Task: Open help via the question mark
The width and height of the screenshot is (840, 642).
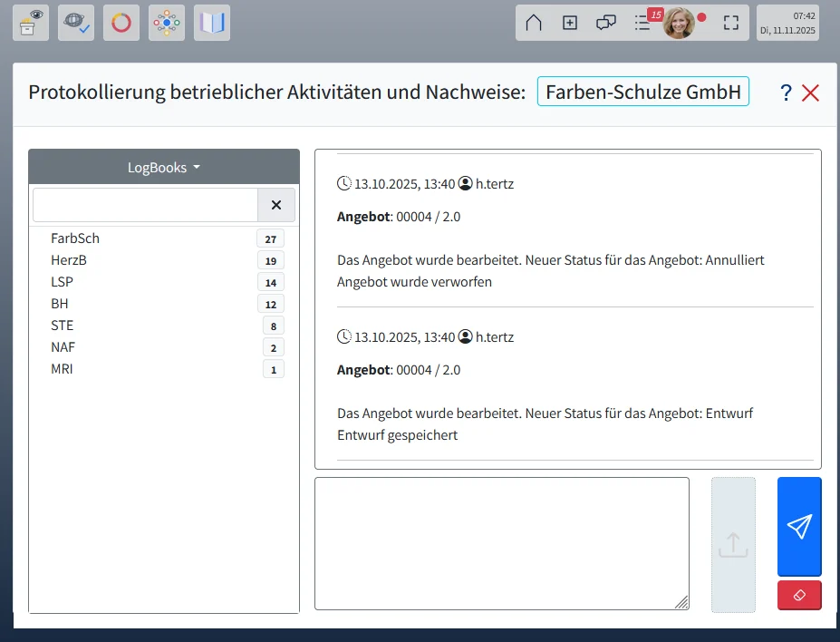Action: pos(785,92)
